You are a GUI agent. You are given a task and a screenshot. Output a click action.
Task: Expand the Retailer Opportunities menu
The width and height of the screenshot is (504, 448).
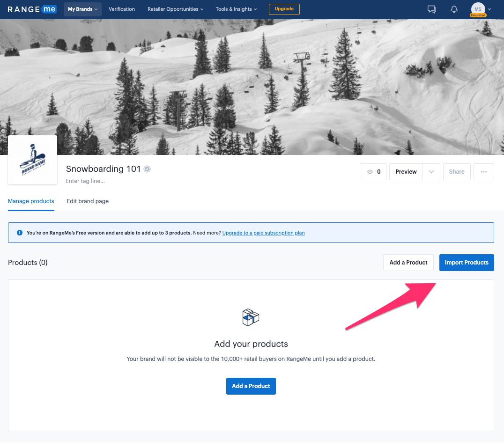coord(175,9)
